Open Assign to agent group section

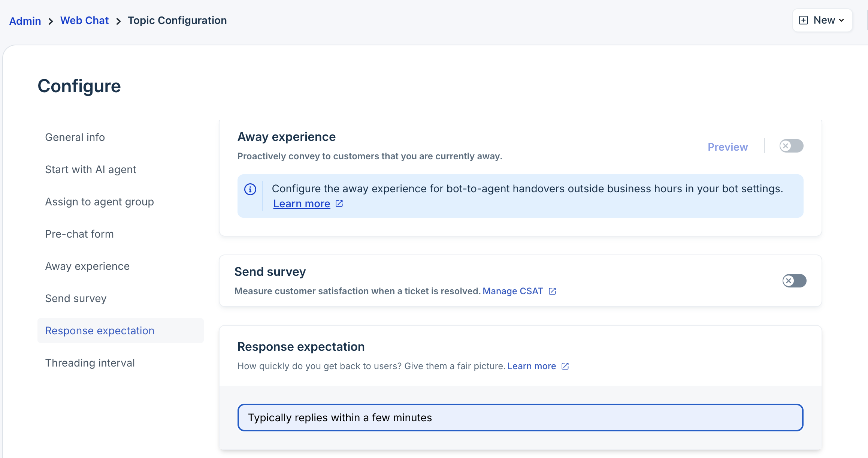(x=99, y=202)
